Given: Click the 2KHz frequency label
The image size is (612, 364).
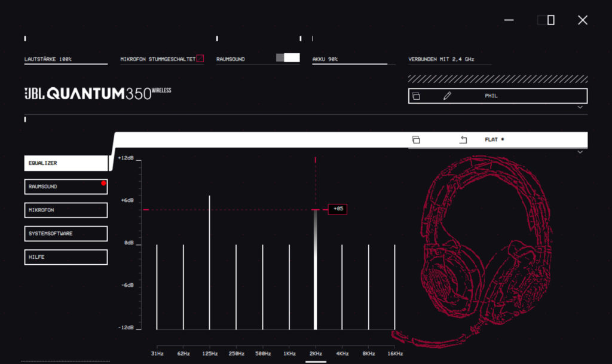Looking at the screenshot, I should (316, 353).
